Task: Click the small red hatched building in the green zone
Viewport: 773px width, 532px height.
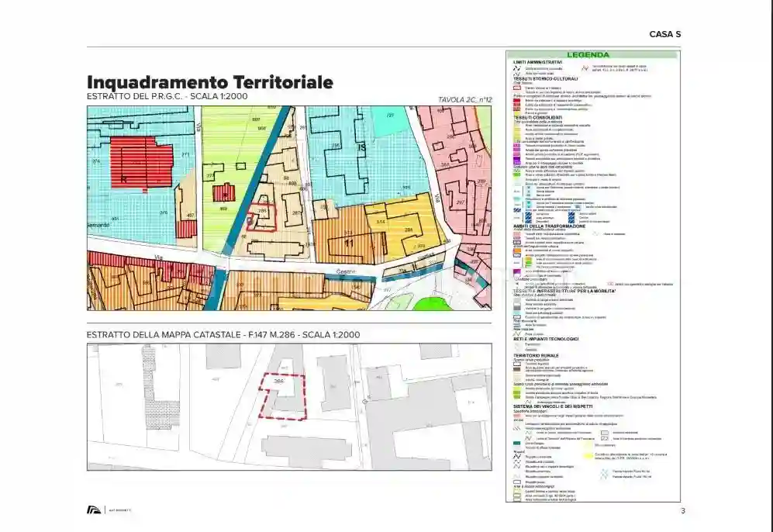Action: [x=226, y=192]
